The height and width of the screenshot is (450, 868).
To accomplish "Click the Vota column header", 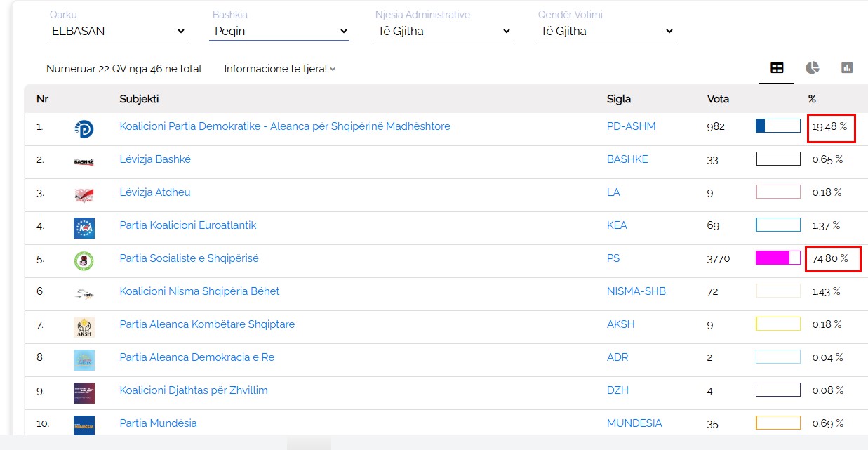I will [x=718, y=99].
